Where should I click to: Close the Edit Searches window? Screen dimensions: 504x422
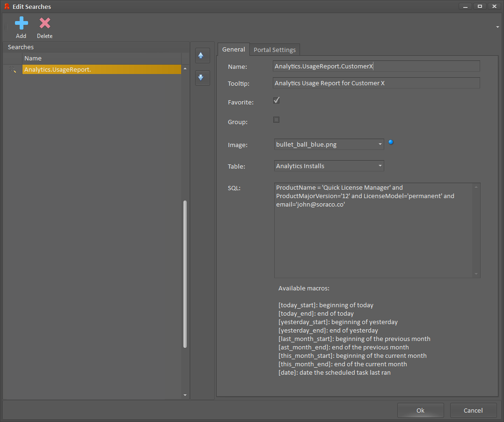coord(494,7)
